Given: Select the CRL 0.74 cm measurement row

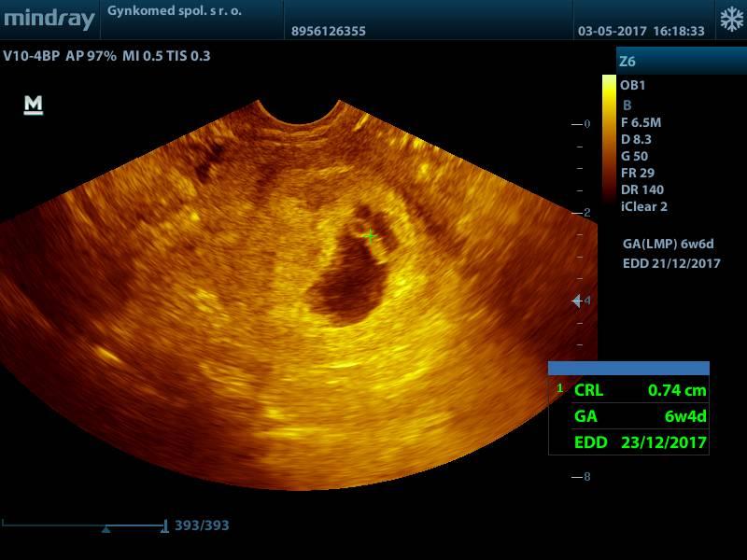Looking at the screenshot, I should 640,391.
